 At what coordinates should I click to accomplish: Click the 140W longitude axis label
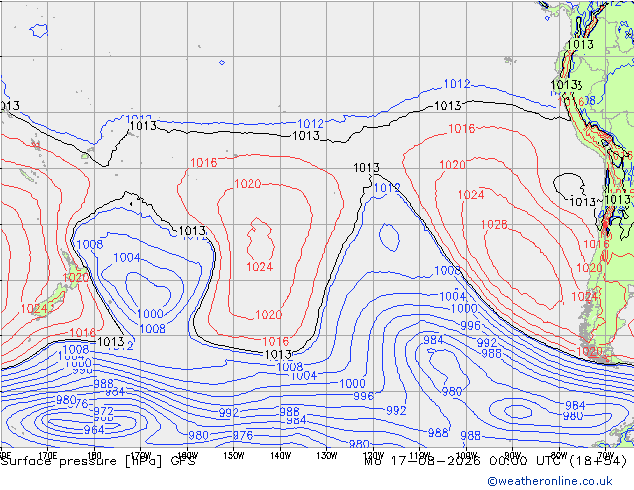coord(280,456)
